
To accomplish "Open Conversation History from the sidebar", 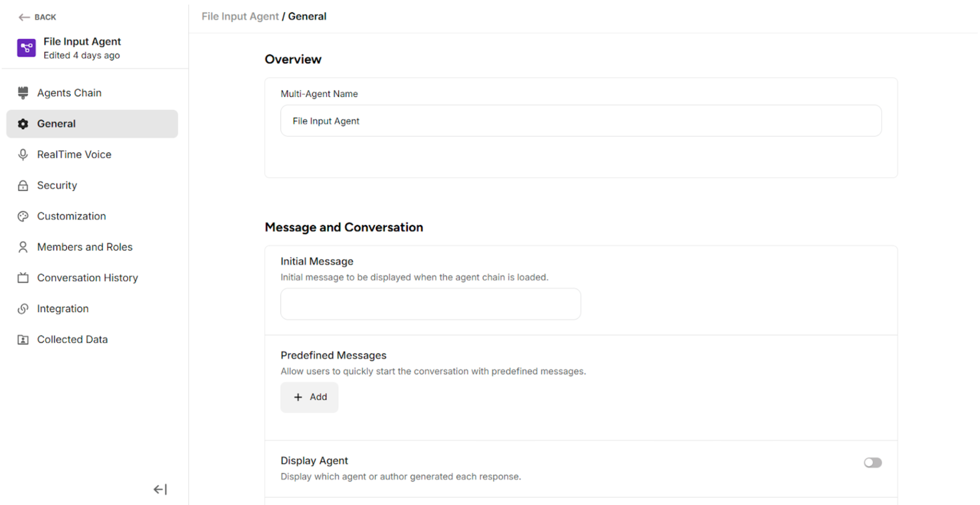I will click(88, 278).
